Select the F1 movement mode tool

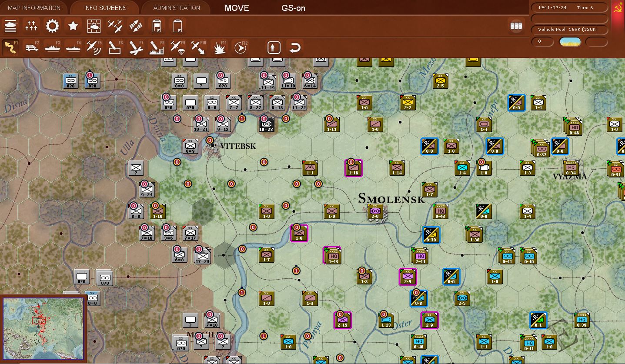(x=10, y=47)
